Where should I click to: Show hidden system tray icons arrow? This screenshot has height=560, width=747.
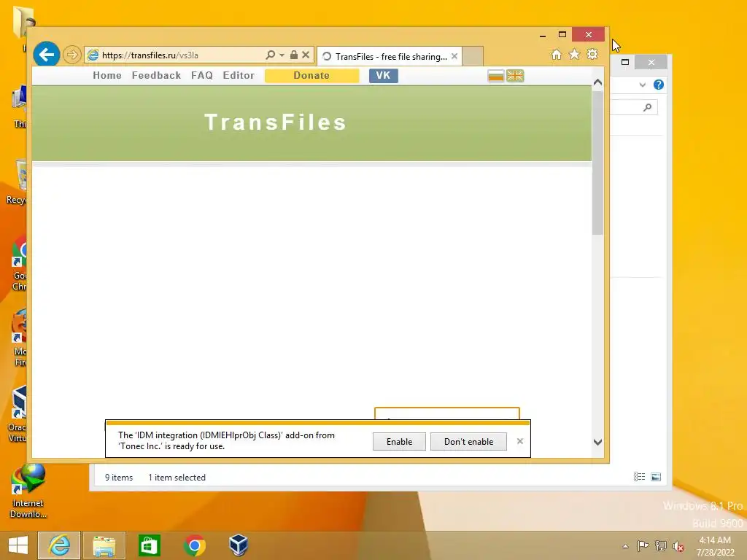click(x=625, y=546)
